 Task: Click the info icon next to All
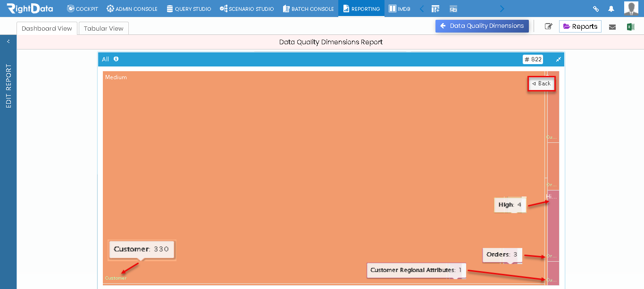coord(116,59)
